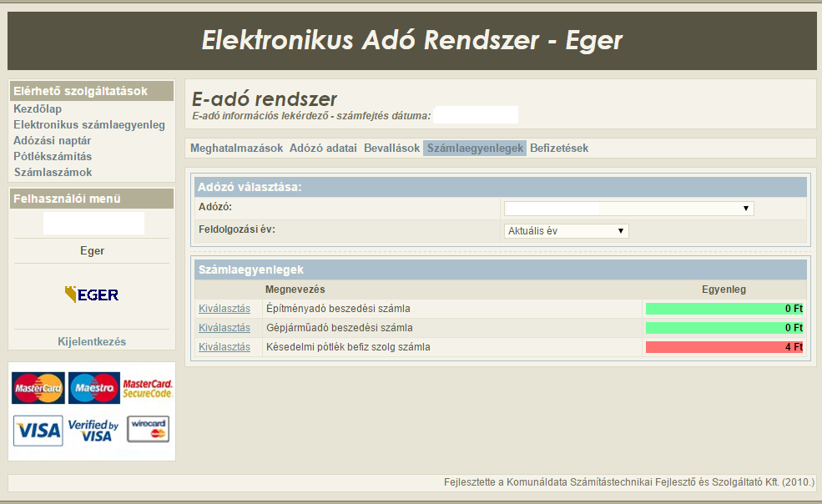822x504 pixels.
Task: Click the Komunáldata developer footer text
Action: coord(629,482)
